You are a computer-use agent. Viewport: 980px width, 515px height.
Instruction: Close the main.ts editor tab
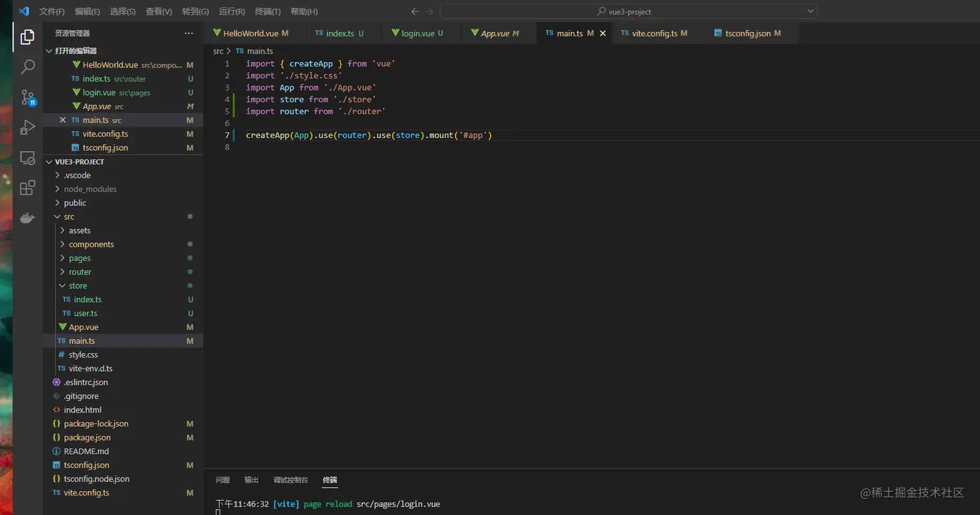pos(602,33)
